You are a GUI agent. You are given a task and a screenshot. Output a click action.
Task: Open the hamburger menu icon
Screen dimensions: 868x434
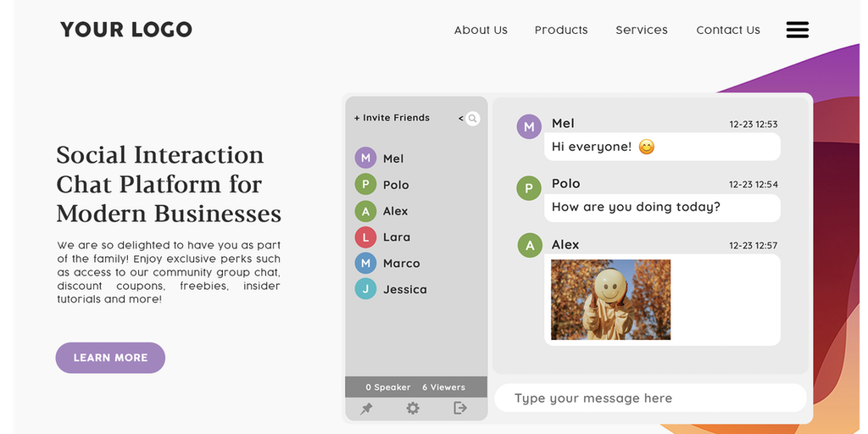(x=797, y=30)
